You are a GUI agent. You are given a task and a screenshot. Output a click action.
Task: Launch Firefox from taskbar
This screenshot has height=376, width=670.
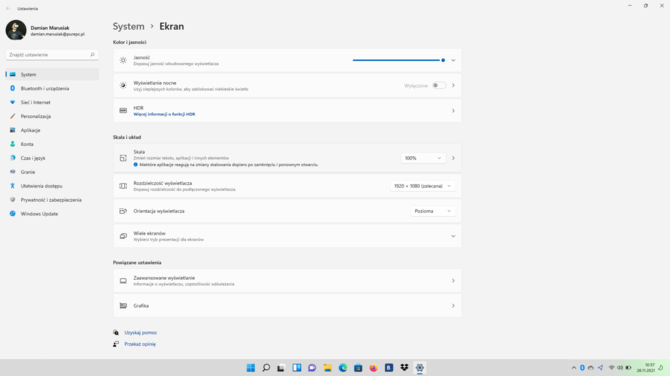[373, 367]
